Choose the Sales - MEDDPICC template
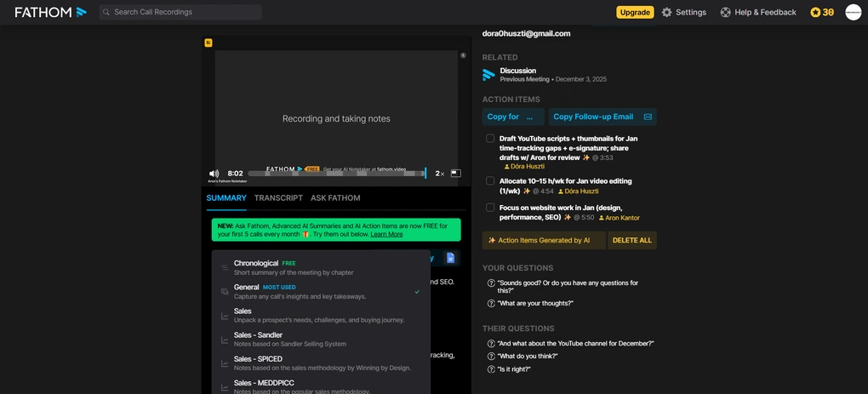 321,386
